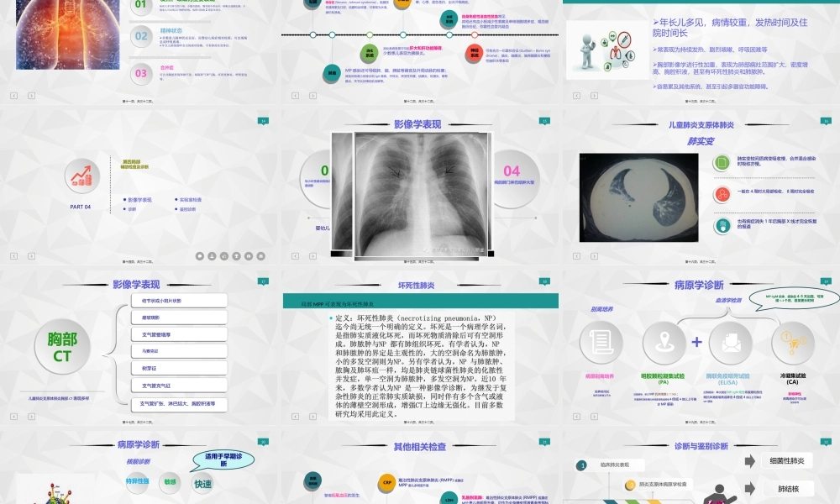Open the envelope share icon on the PART 04 slide
Viewport: 840px width, 504px height.
tap(261, 256)
